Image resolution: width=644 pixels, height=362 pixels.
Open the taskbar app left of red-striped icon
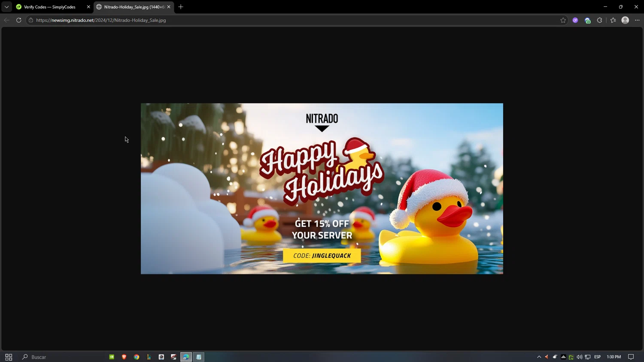pos(161,357)
